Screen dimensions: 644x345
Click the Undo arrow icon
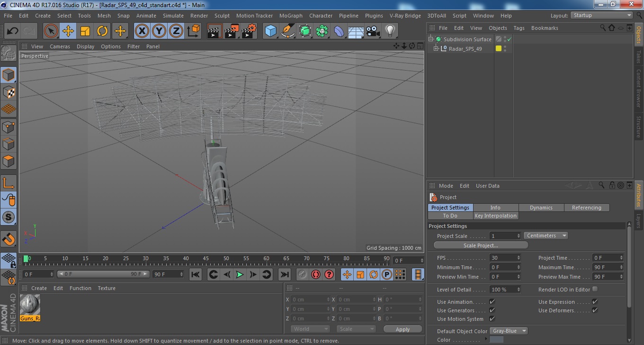click(12, 31)
